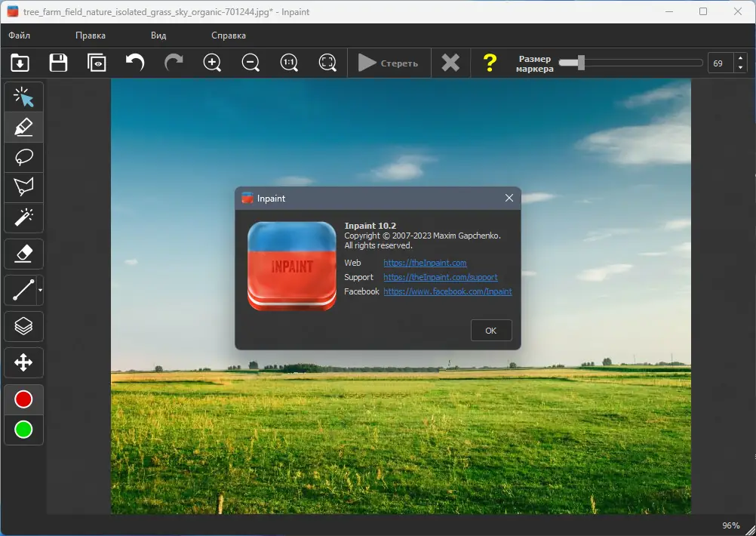The image size is (756, 536).
Task: Click the Save floppy disk icon
Action: click(x=58, y=63)
